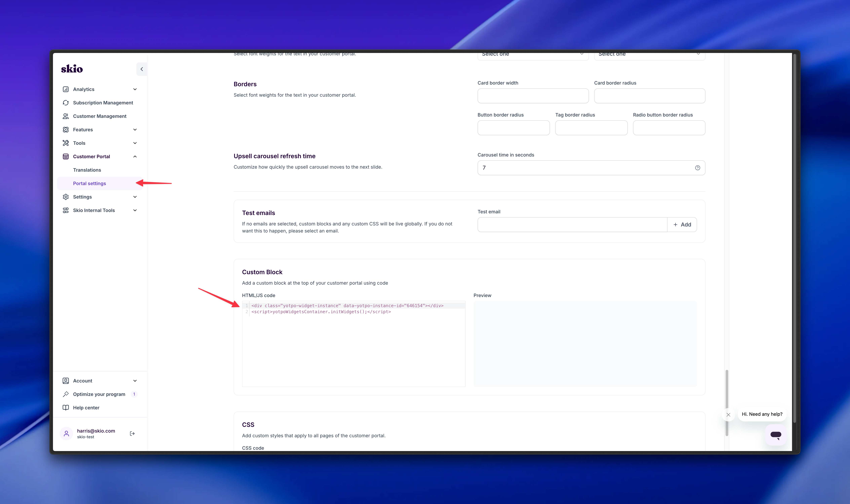Click the Skio Internal Tools icon
The height and width of the screenshot is (504, 850).
coord(66,210)
